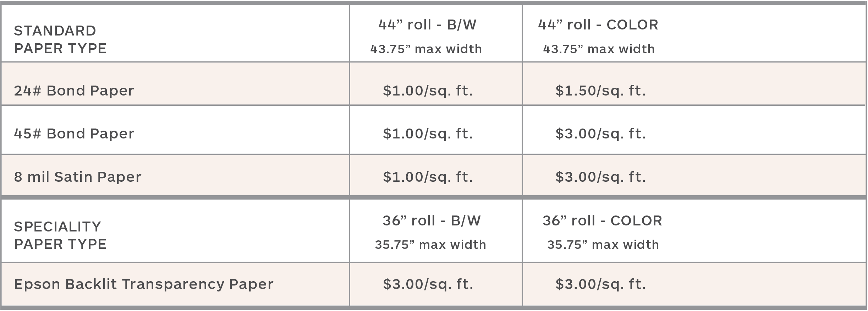The width and height of the screenshot is (868, 311).
Task: Click 24# Bond B/W price $1.00/sq. ft.
Action: [x=428, y=91]
